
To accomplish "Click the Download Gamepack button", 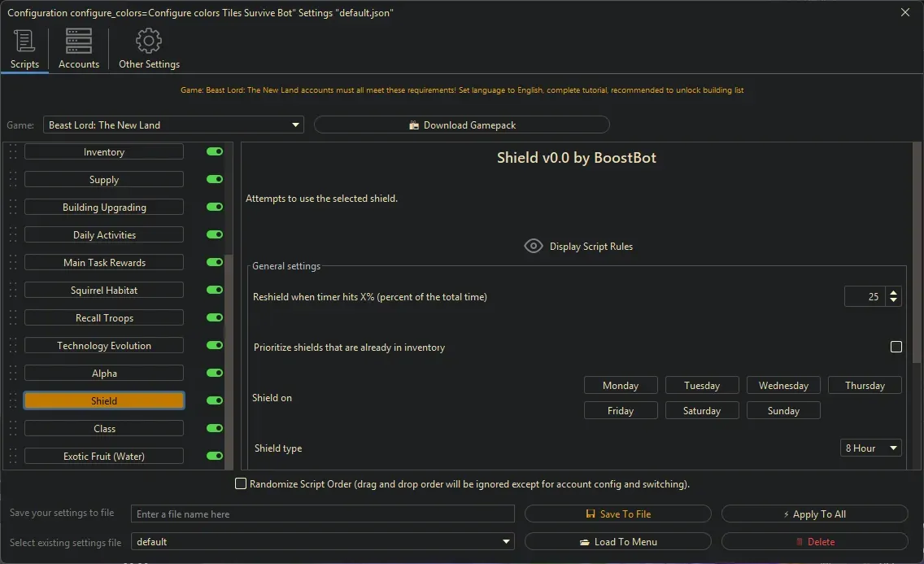I will 461,125.
